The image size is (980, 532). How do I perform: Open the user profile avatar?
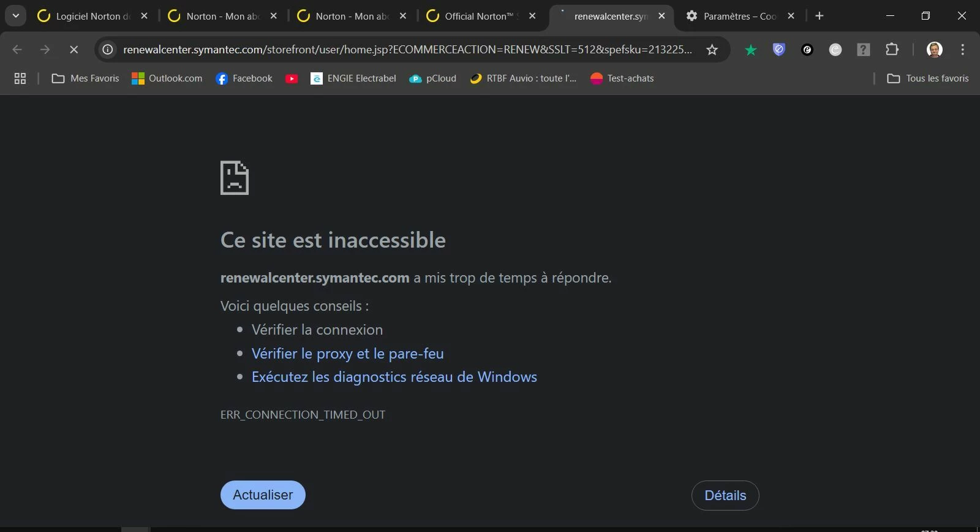tap(935, 50)
